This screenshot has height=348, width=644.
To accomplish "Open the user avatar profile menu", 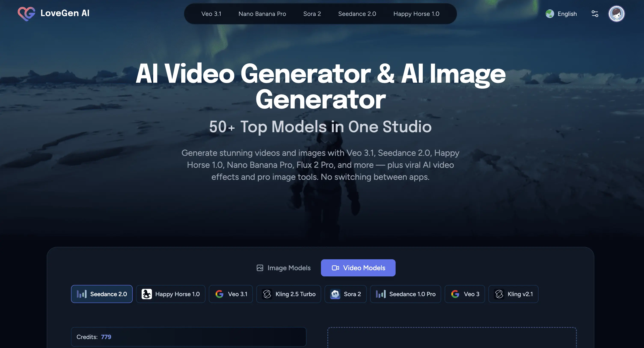I will pos(616,14).
